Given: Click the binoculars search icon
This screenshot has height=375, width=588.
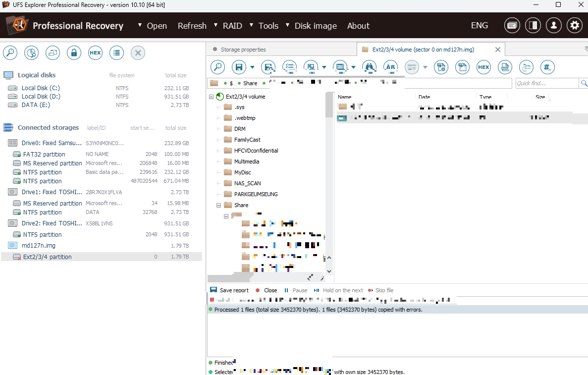Looking at the screenshot, I should (x=370, y=67).
